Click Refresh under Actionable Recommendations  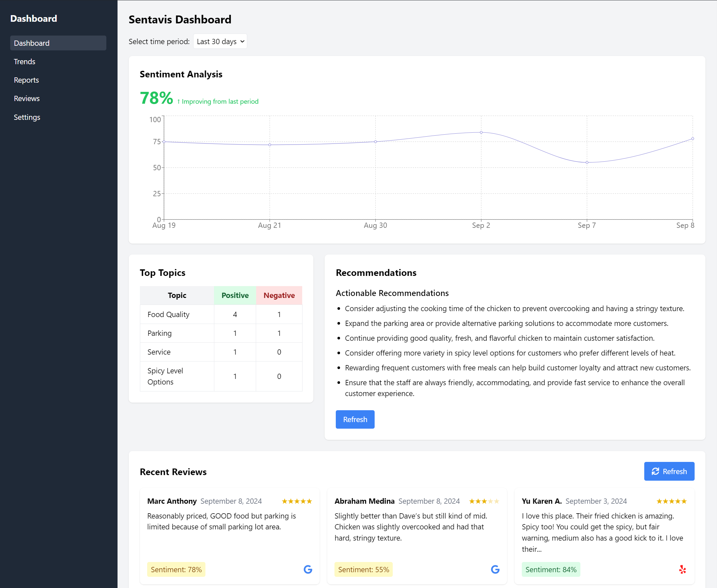tap(355, 419)
